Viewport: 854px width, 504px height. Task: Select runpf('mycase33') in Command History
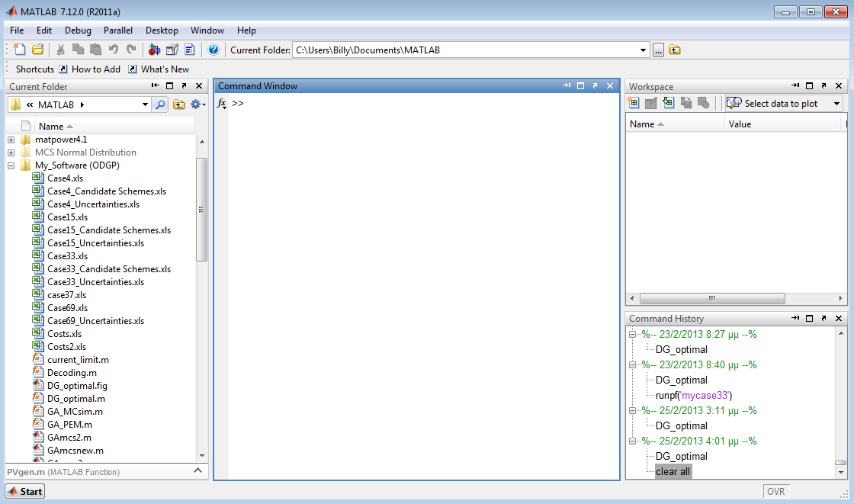coord(694,396)
